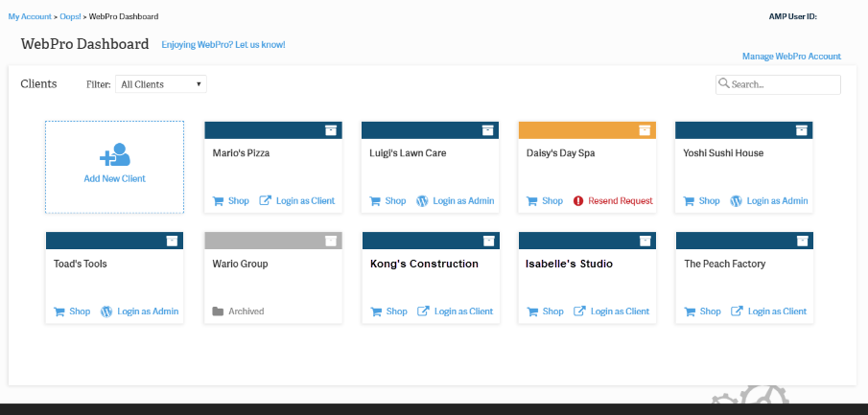This screenshot has width=868, height=415.
Task: Click archive icon on The Peach Factory card
Action: tap(800, 241)
